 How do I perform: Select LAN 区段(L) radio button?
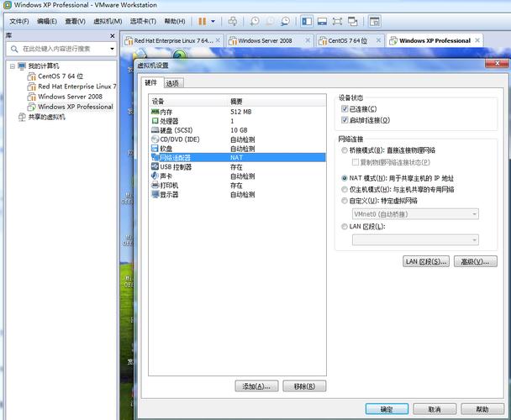pos(344,227)
